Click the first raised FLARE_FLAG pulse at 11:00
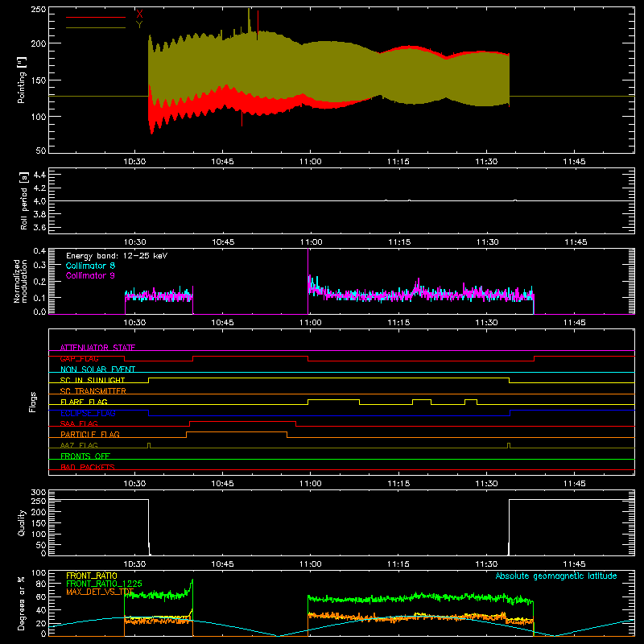 click(x=333, y=399)
